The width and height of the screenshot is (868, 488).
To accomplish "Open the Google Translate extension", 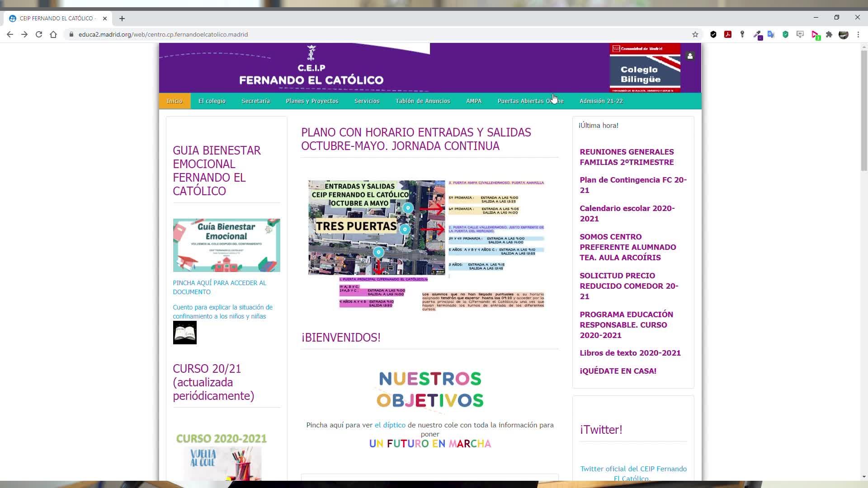I will click(x=771, y=34).
